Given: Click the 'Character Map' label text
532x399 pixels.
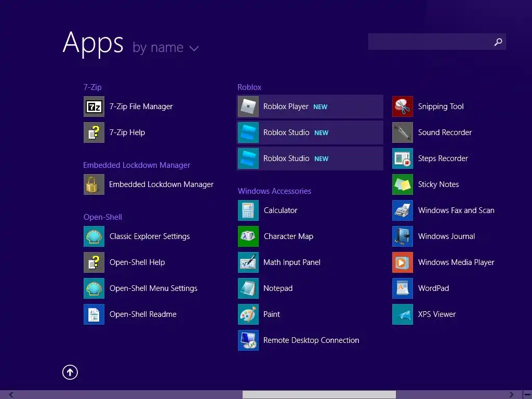Looking at the screenshot, I should 288,236.
